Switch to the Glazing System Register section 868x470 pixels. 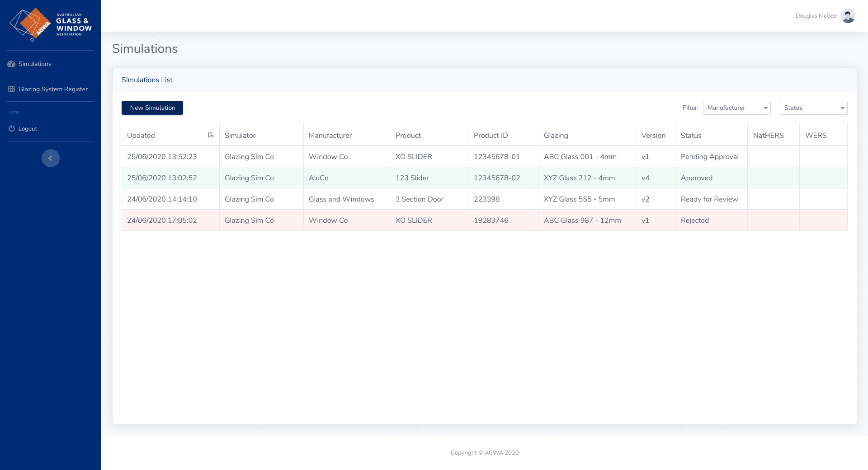53,89
